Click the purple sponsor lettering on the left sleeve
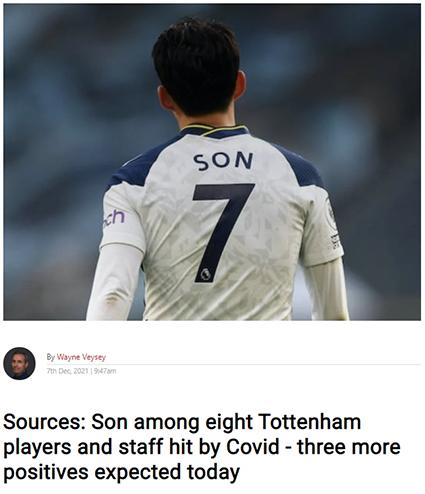 point(114,218)
